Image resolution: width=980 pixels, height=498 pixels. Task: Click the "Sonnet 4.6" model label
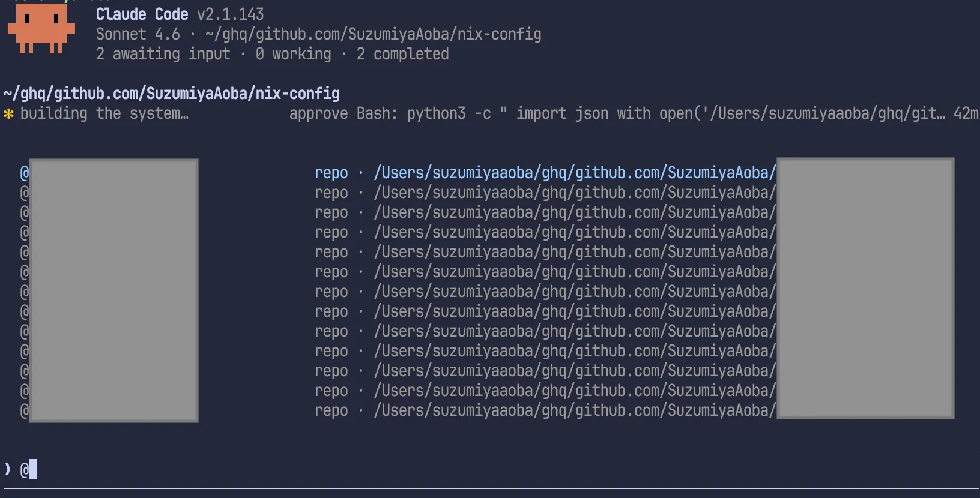pyautogui.click(x=138, y=34)
